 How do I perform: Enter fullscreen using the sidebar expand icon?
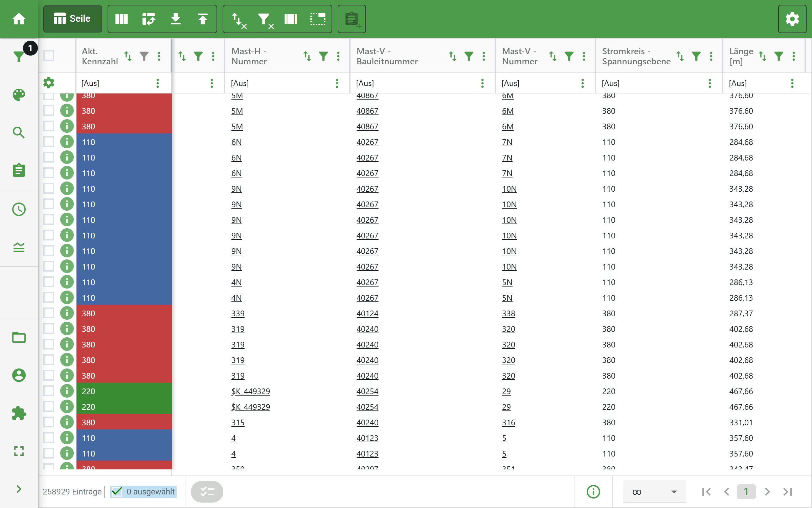coord(19,452)
